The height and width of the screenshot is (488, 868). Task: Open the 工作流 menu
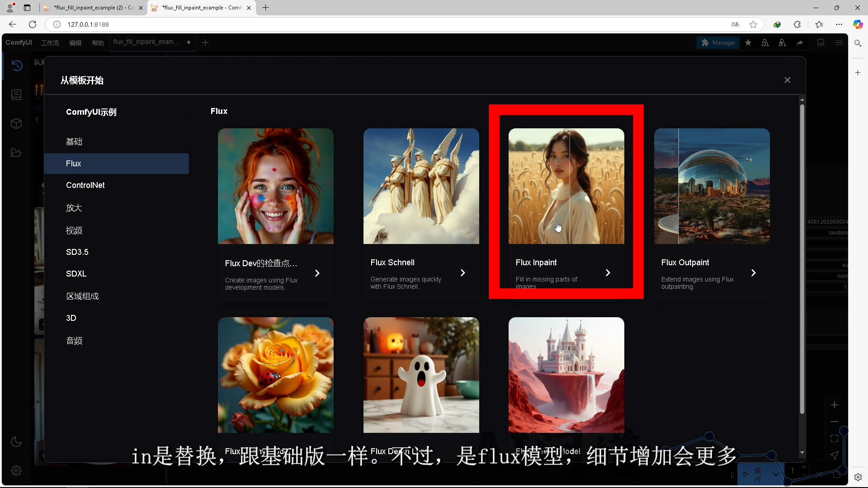pos(50,42)
